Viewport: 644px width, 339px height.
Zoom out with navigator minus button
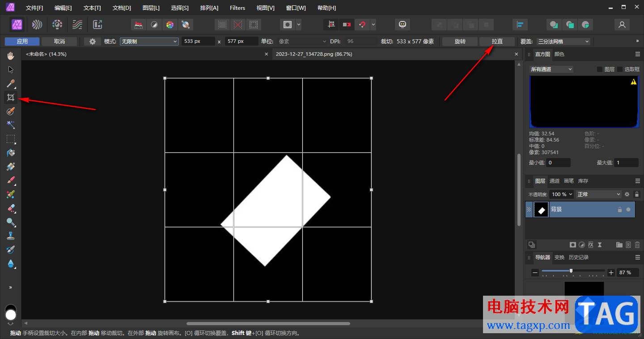[x=535, y=272]
